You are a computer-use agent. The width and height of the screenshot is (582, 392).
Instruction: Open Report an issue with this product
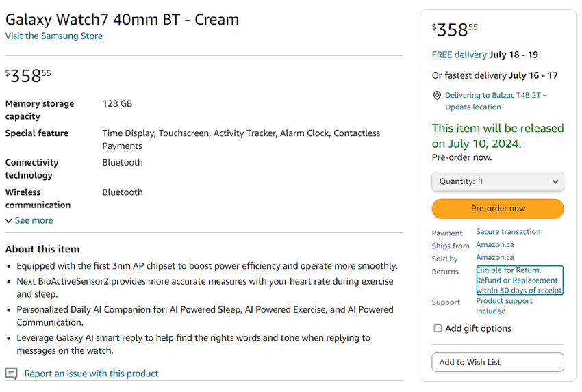(x=91, y=374)
